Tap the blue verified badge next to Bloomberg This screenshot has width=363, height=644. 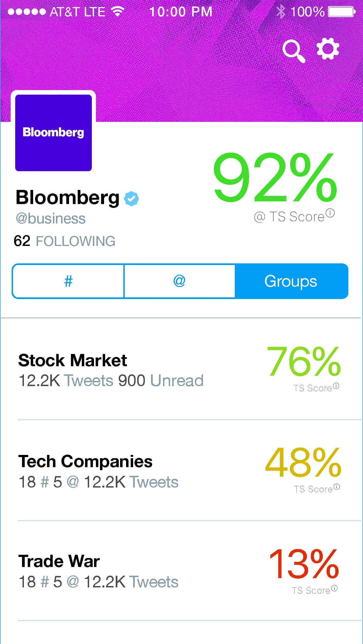coord(132,199)
